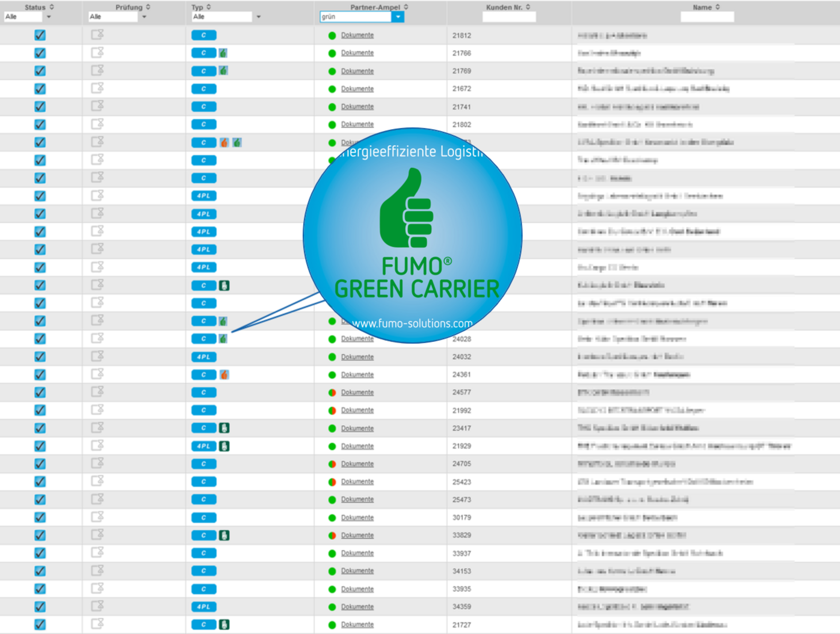Image resolution: width=840 pixels, height=634 pixels.
Task: Select customer number 34153 cell
Action: point(462,571)
